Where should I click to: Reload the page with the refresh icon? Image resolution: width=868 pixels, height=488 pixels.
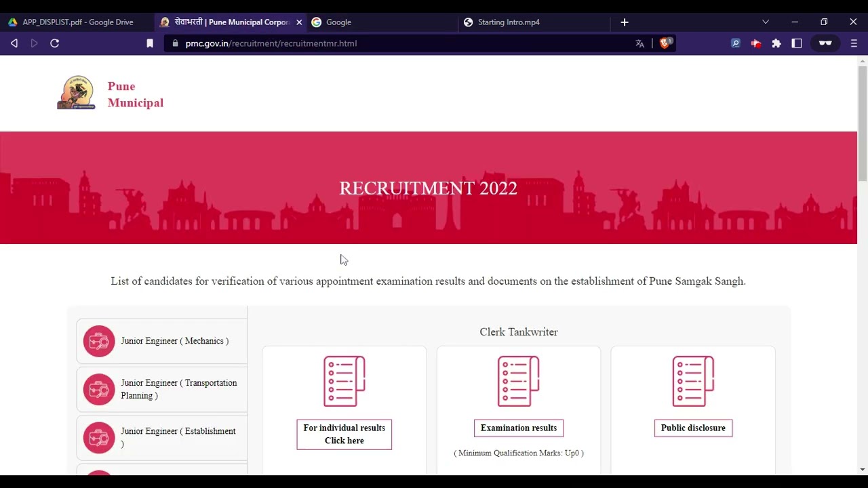(55, 43)
